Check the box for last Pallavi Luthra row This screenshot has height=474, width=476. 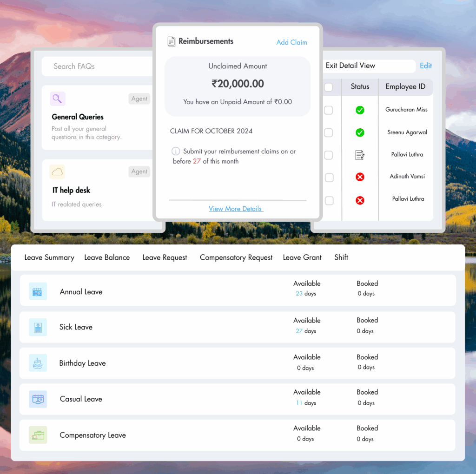[329, 201]
